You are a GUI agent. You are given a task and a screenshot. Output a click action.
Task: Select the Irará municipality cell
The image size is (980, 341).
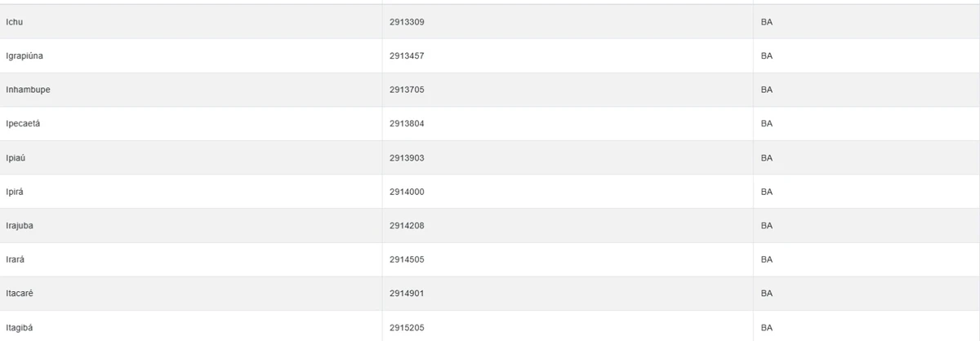16,259
